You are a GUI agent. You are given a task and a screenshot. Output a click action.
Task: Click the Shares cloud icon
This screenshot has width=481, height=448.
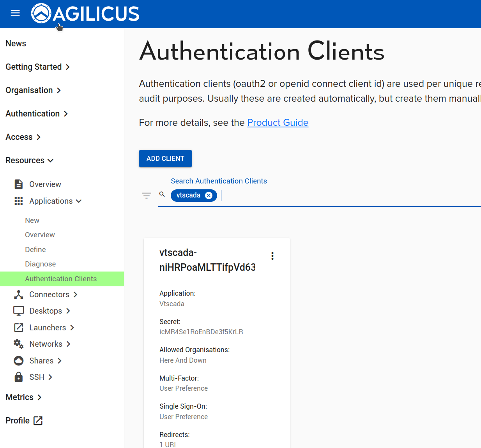coord(18,361)
